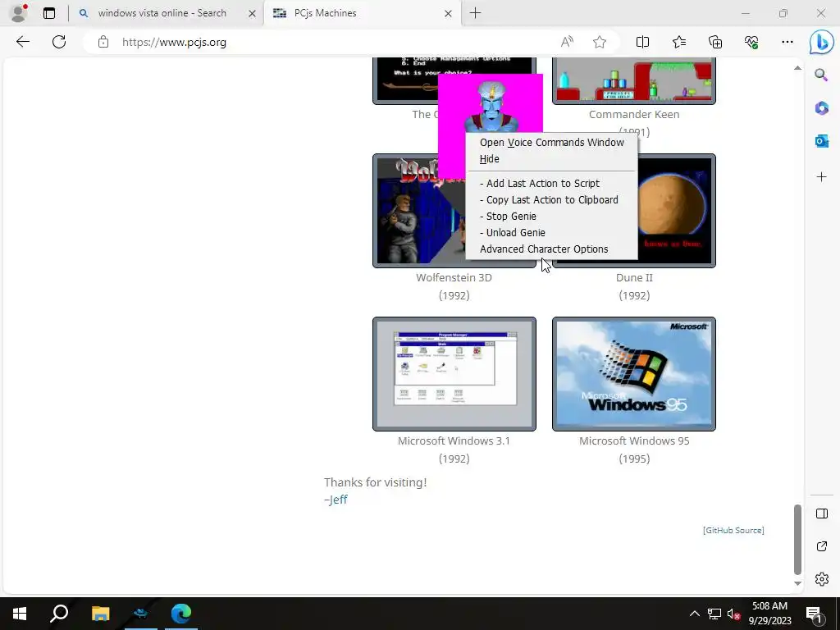
Task: Close the windows vista online tab
Action: click(x=252, y=13)
